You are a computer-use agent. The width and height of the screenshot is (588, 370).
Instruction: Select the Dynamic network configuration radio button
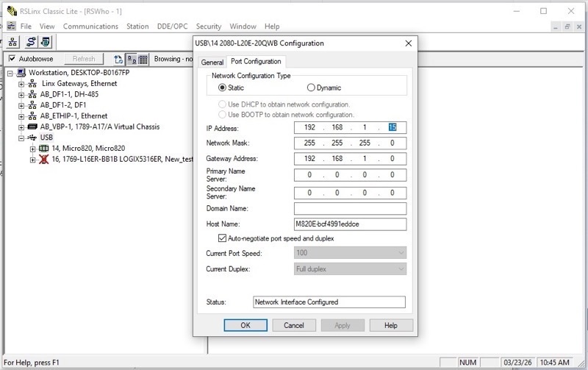pyautogui.click(x=311, y=88)
